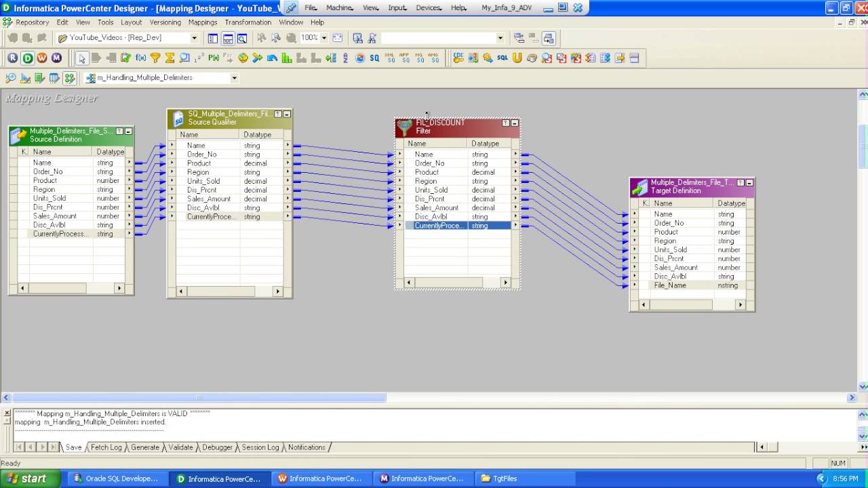
Task: Open the Layout menu
Action: tap(132, 22)
